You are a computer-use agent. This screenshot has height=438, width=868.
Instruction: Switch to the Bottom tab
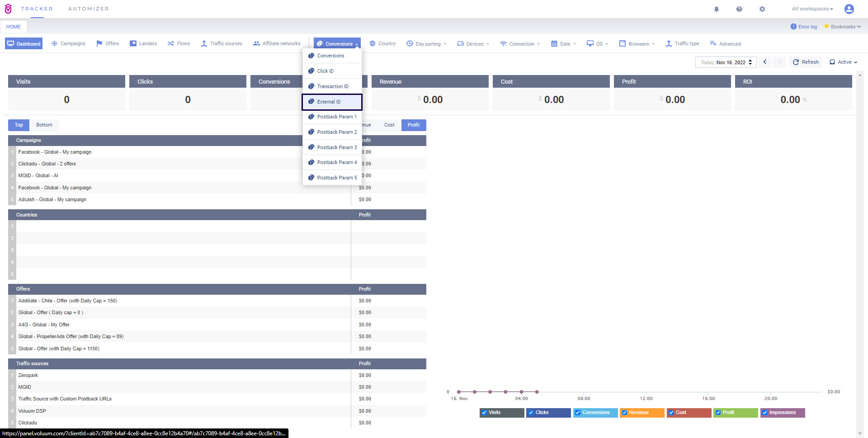point(44,125)
